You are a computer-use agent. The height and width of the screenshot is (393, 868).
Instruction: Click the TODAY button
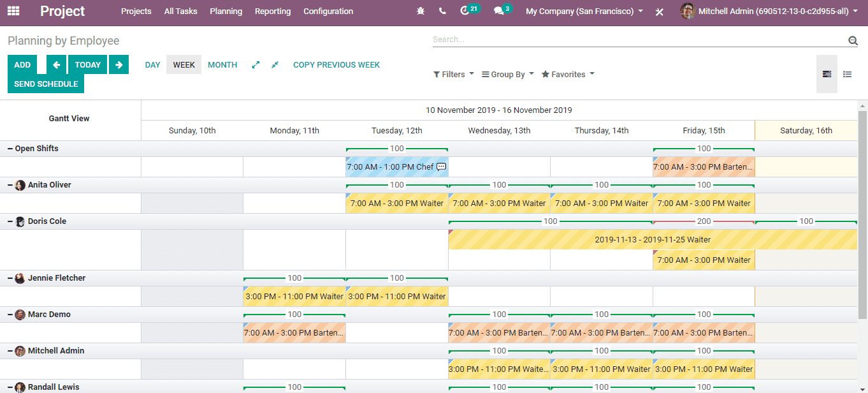pos(88,64)
